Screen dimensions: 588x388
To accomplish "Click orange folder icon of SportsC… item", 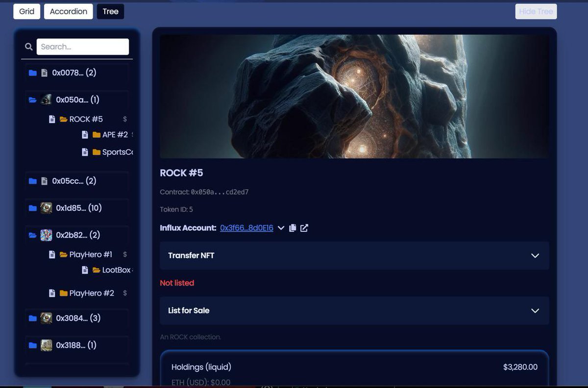I will (x=97, y=152).
